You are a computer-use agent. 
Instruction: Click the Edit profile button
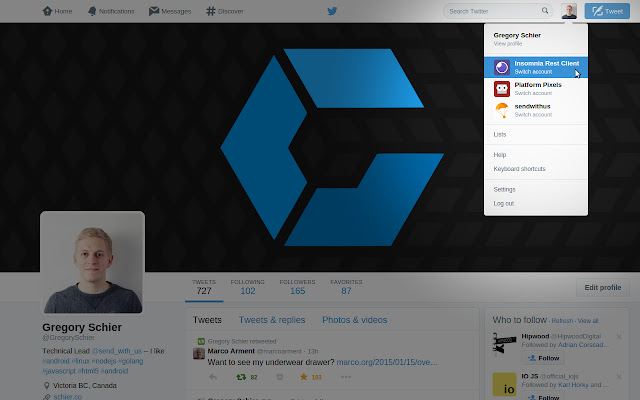click(602, 287)
